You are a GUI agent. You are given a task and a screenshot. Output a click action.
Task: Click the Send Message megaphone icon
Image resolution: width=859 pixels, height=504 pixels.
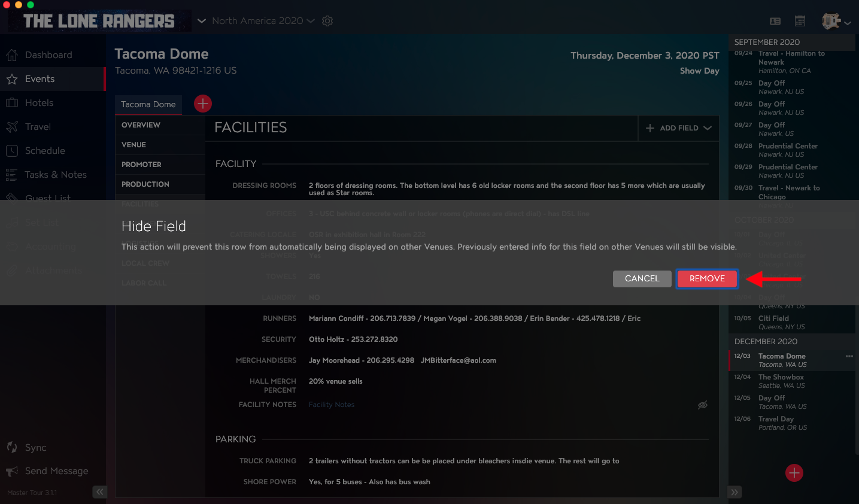(12, 471)
